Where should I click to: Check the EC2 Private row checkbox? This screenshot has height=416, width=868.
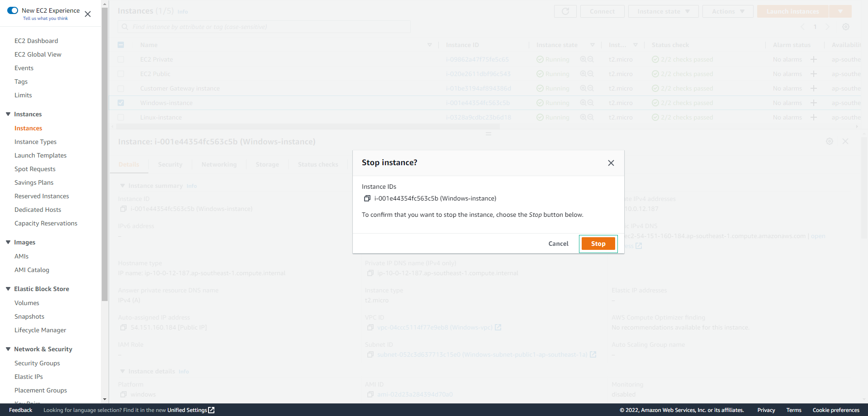coord(121,59)
